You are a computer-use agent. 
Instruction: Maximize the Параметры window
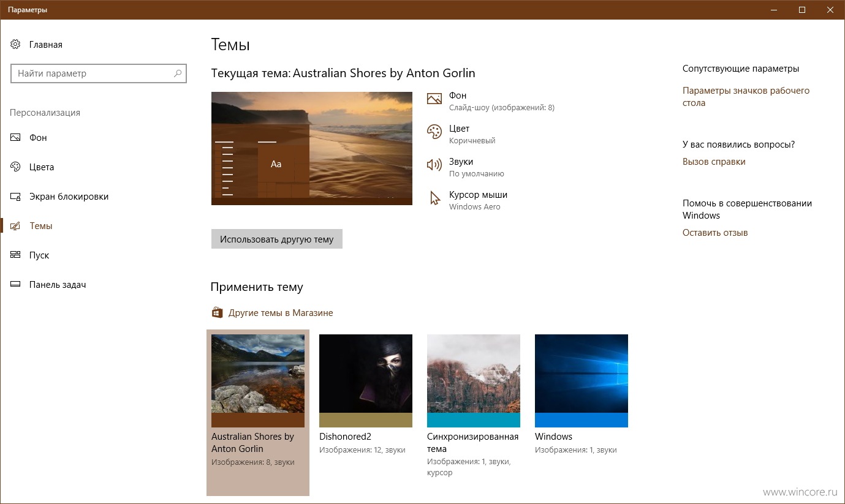pos(802,10)
